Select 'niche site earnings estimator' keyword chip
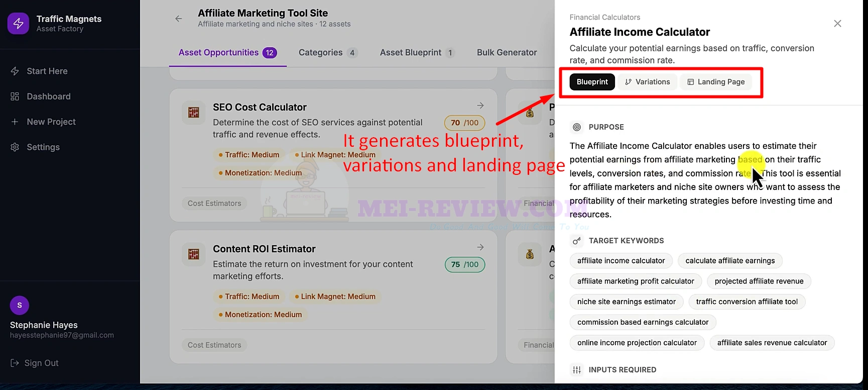The width and height of the screenshot is (868, 390). coord(627,302)
